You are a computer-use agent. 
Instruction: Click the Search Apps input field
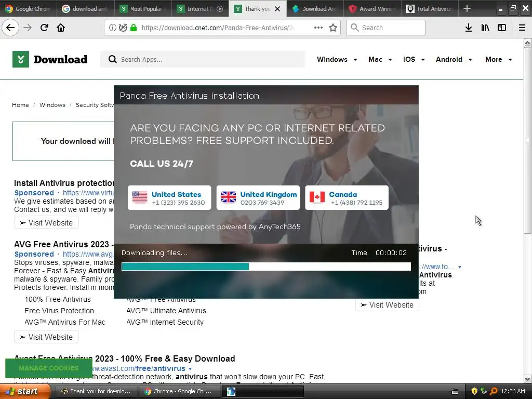203,59
